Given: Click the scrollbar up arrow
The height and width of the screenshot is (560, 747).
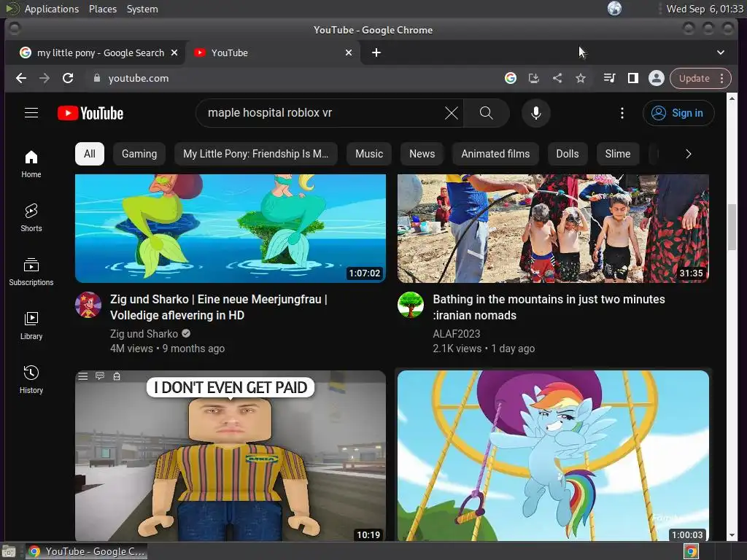Looking at the screenshot, I should click(732, 98).
